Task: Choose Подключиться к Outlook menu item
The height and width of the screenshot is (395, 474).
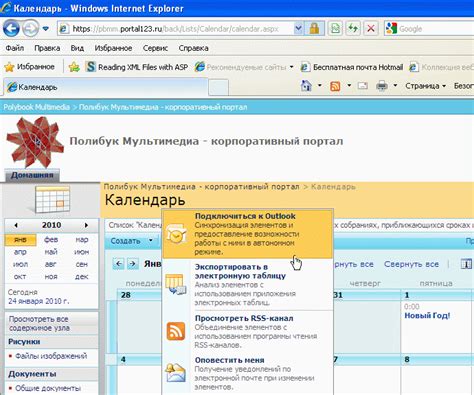Action: 247,234
